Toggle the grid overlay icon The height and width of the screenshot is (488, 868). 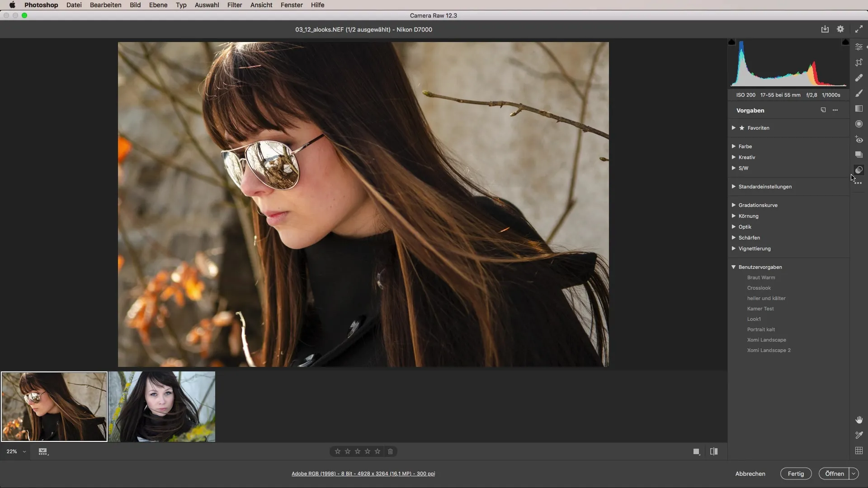pyautogui.click(x=859, y=450)
